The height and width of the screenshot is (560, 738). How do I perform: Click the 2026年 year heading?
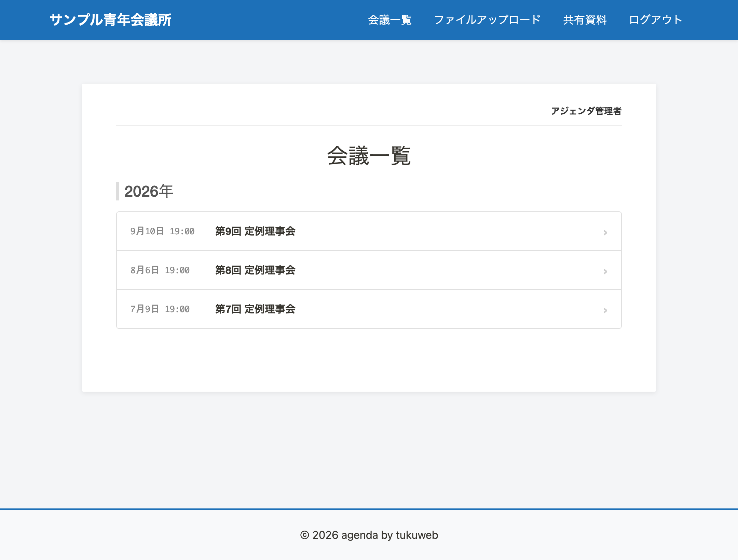pos(149,191)
